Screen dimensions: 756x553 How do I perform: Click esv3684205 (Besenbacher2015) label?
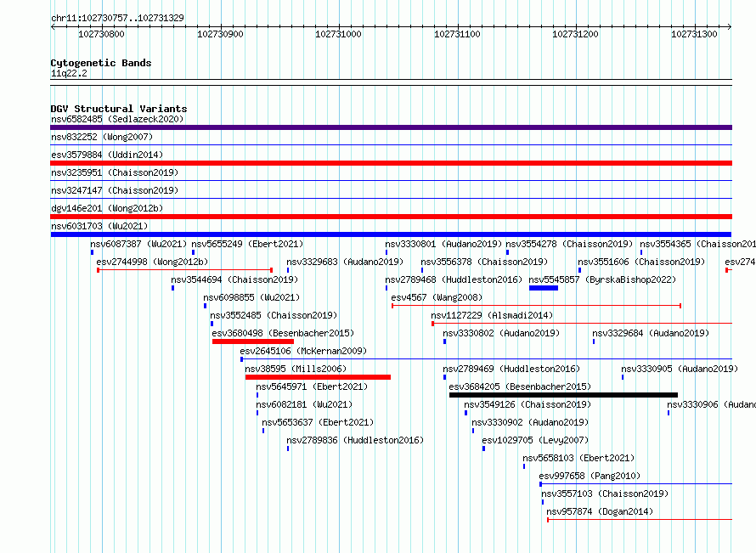(x=520, y=387)
